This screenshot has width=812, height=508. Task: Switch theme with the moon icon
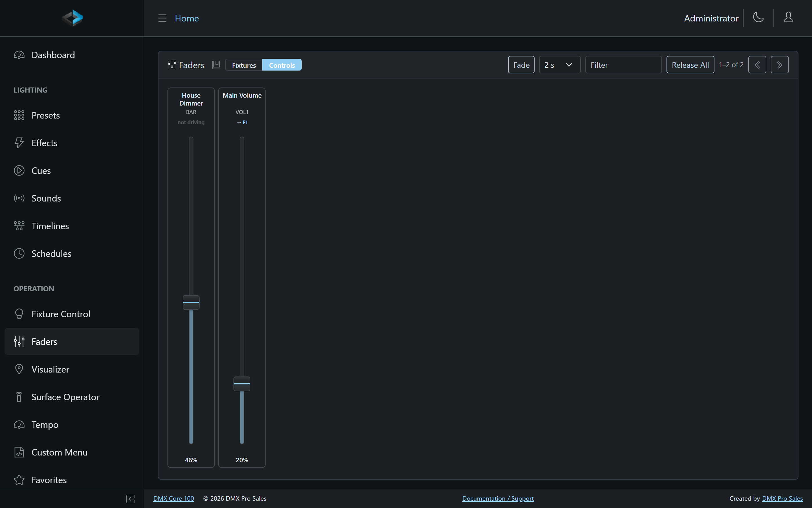click(x=758, y=17)
